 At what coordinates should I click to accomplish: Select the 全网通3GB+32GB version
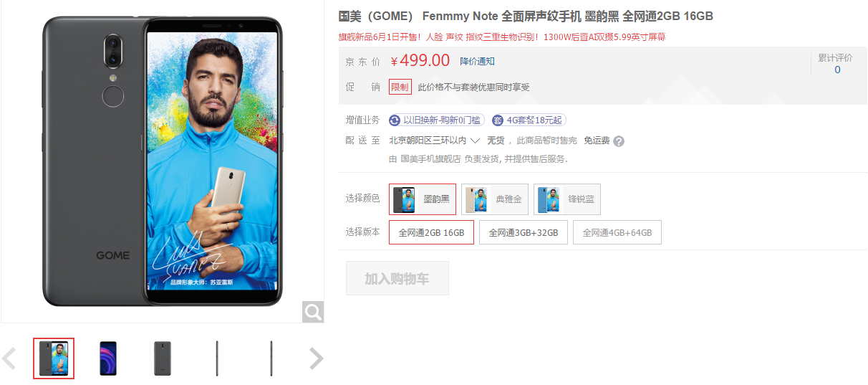tap(524, 232)
